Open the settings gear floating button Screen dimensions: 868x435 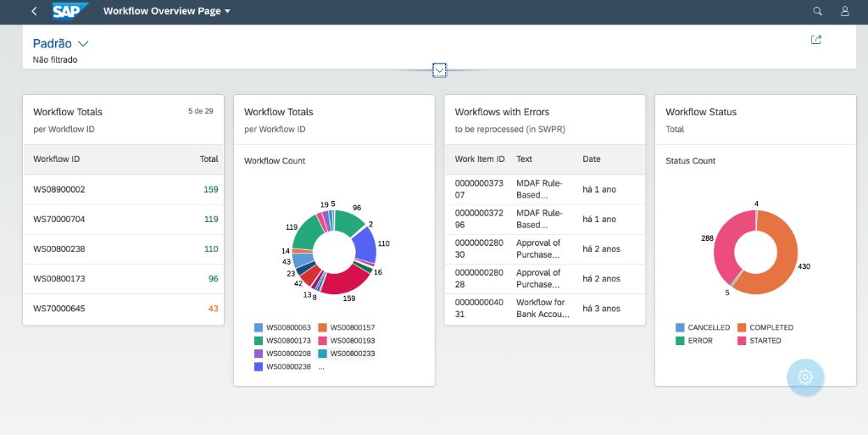tap(805, 376)
